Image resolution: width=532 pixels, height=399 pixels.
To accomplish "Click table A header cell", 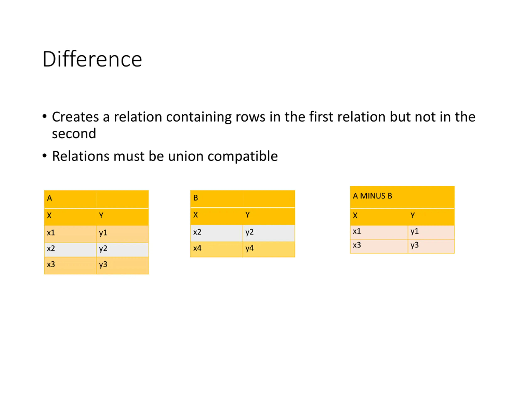I will (96, 199).
